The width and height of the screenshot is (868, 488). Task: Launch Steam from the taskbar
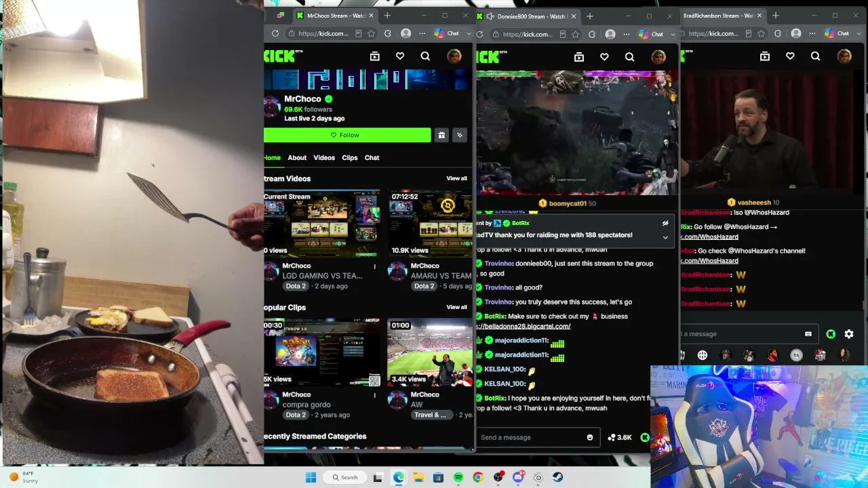[558, 478]
